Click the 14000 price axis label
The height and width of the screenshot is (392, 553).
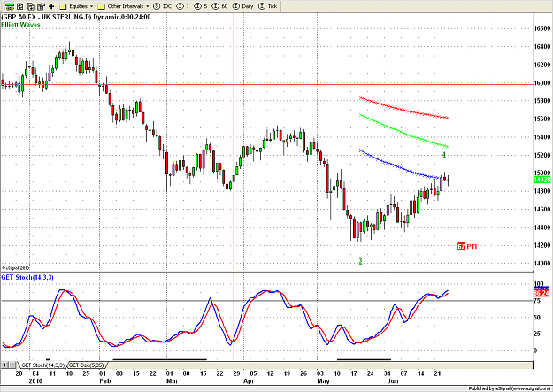tap(542, 263)
